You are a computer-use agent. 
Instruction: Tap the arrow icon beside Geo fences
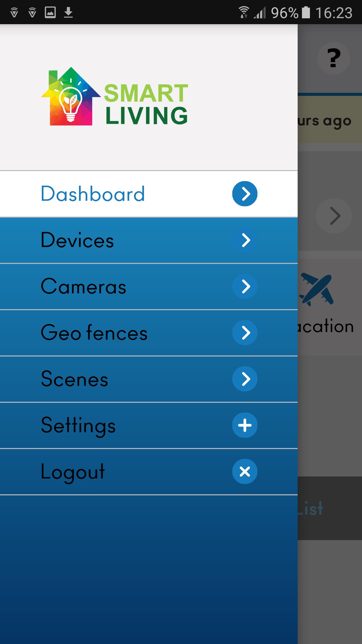pyautogui.click(x=245, y=333)
